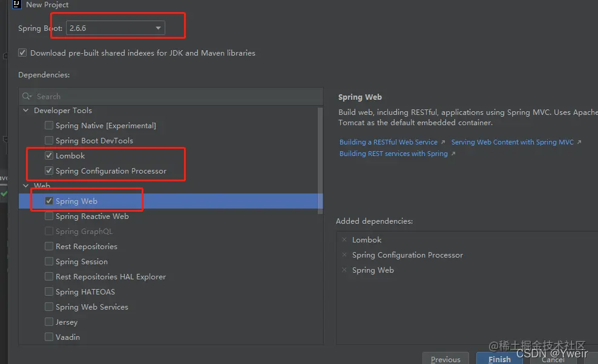This screenshot has height=364, width=598.
Task: Open Serving Web Content with Spring MVC link
Action: 512,141
